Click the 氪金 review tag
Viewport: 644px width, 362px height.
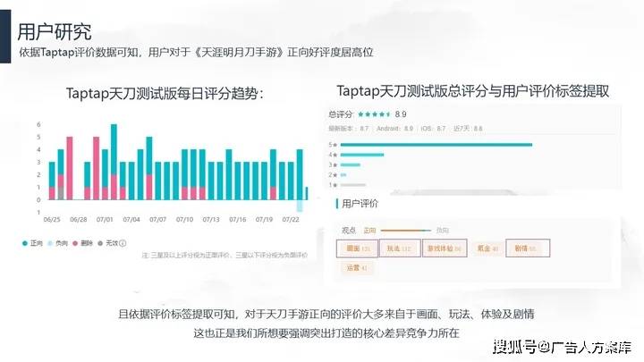click(487, 248)
